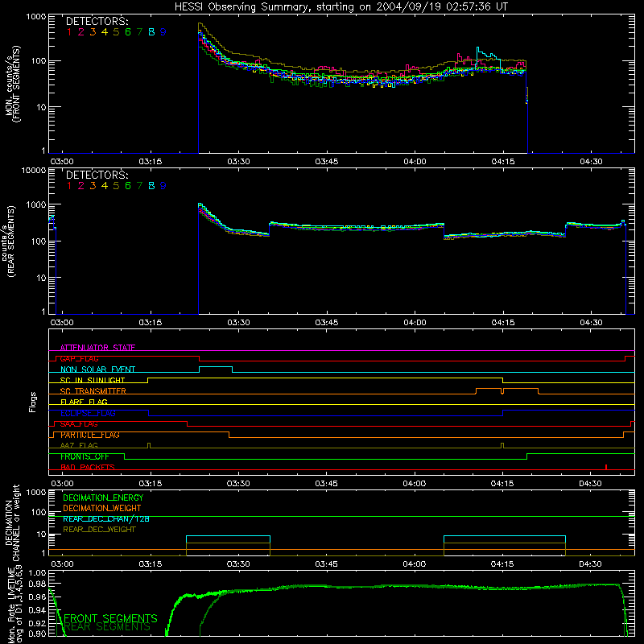Click green detector 6 in rear segments legend
The width and height of the screenshot is (644, 644).
(128, 186)
